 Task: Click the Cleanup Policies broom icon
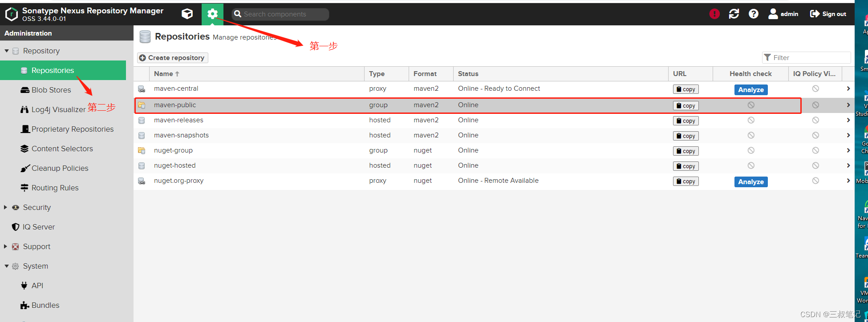[25, 168]
